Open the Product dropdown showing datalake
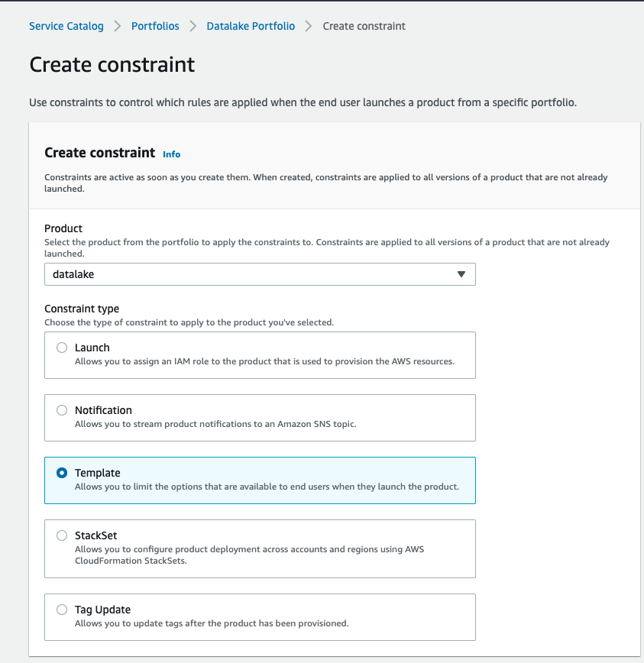644x663 pixels. tap(252, 274)
